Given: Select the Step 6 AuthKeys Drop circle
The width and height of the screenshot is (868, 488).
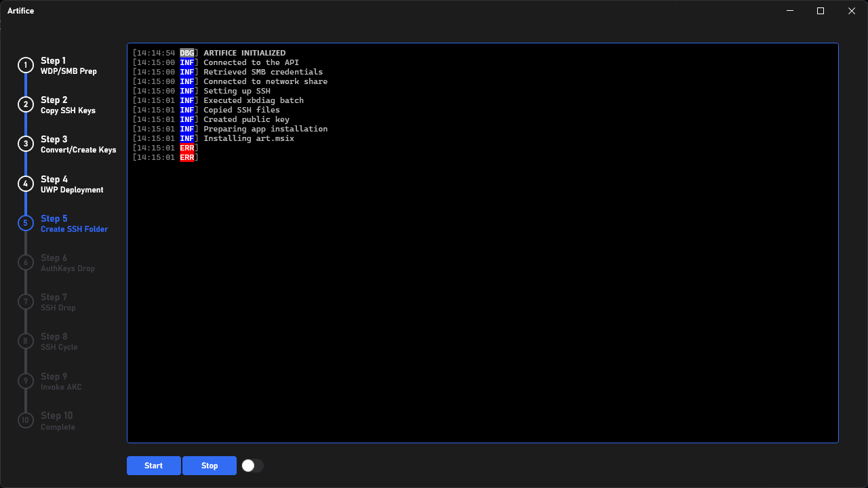Looking at the screenshot, I should [25, 262].
